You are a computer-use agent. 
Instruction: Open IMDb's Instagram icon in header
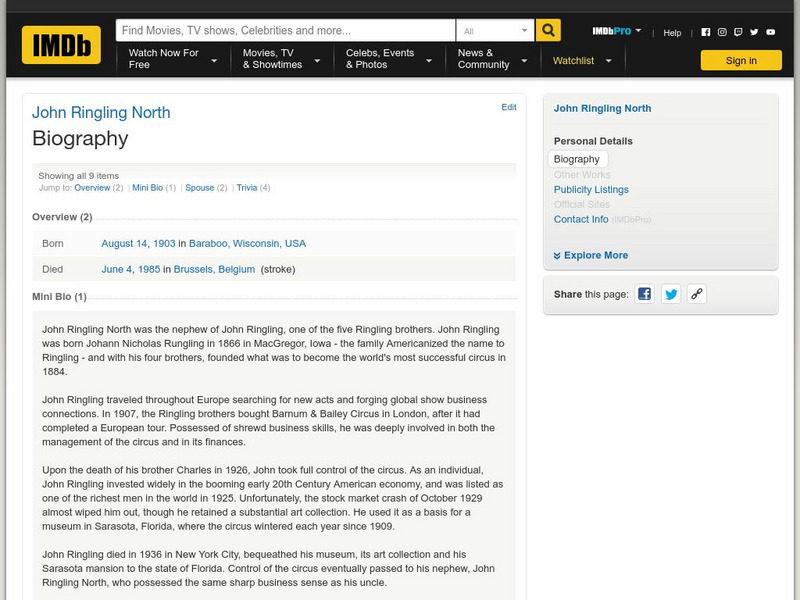(x=722, y=32)
